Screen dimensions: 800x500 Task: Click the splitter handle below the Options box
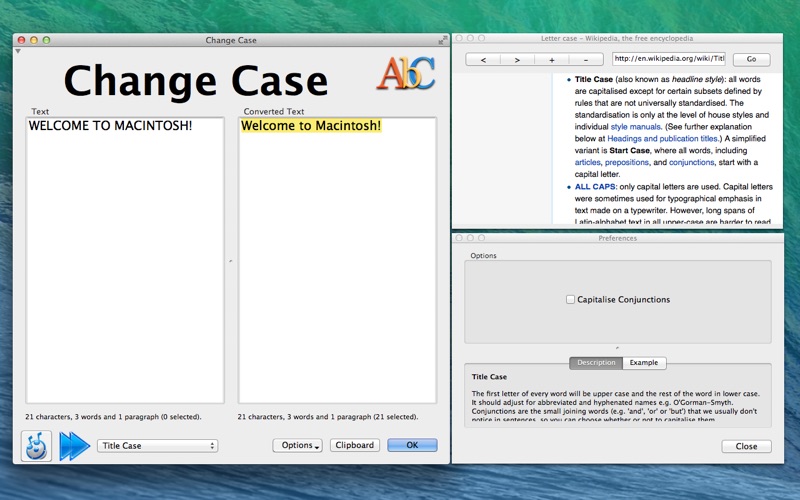pos(617,348)
